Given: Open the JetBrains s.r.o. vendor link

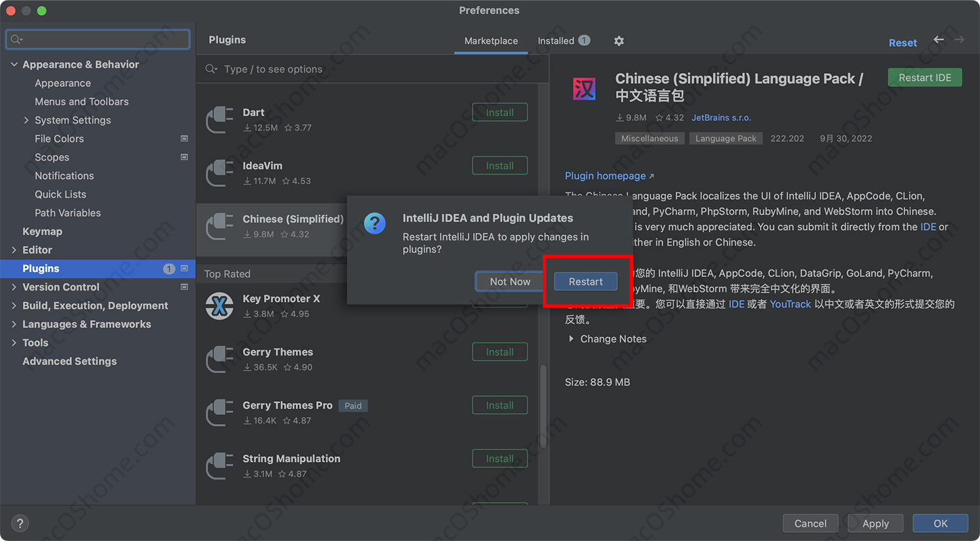Looking at the screenshot, I should [721, 118].
